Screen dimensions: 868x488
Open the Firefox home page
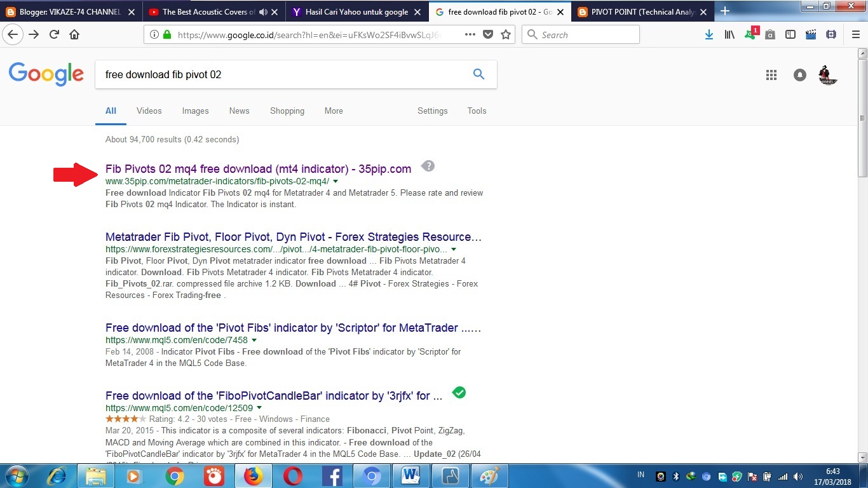pyautogui.click(x=74, y=35)
